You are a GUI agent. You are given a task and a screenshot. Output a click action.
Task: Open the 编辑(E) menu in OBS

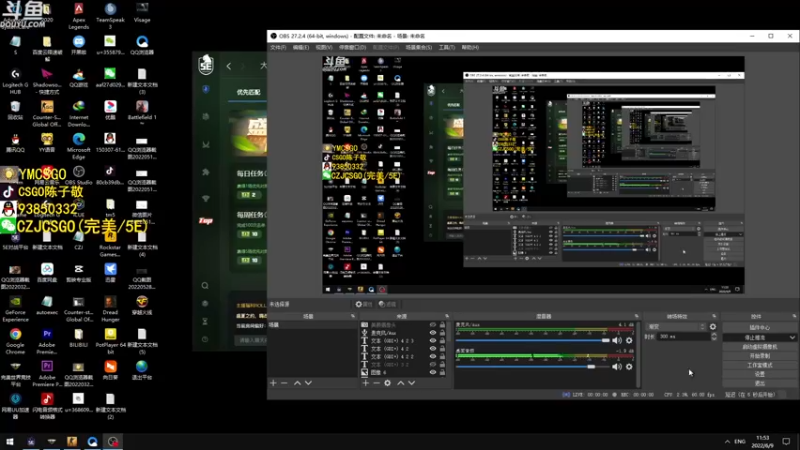pyautogui.click(x=301, y=47)
